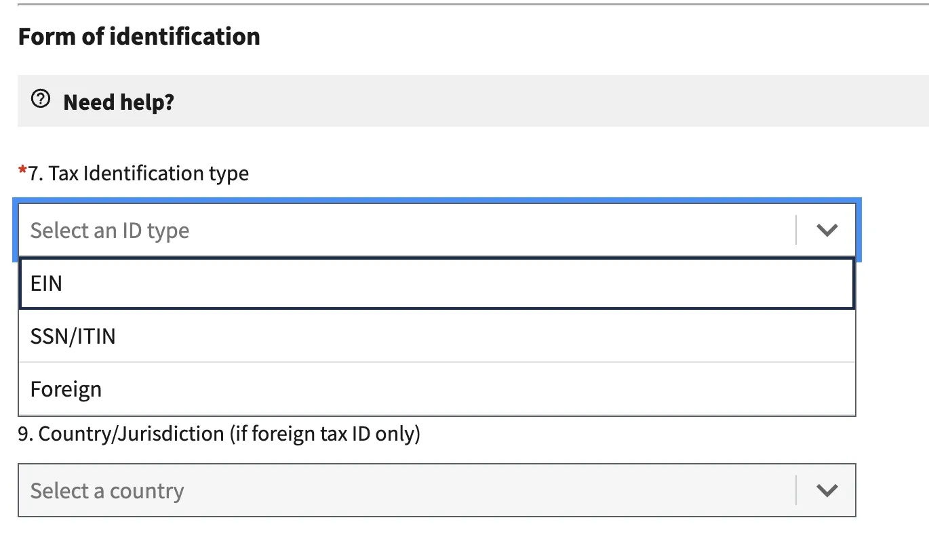Expand the "Need help?" section
This screenshot has width=929, height=560.
pyautogui.click(x=473, y=101)
